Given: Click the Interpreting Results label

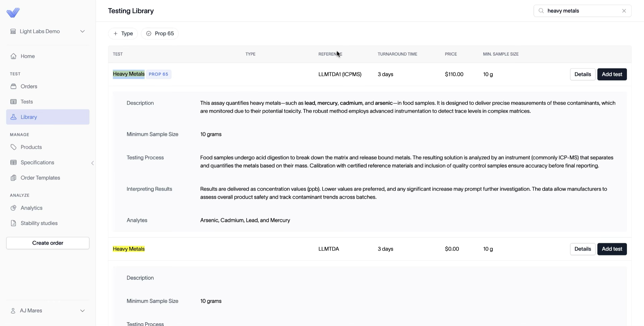Looking at the screenshot, I should tap(149, 189).
